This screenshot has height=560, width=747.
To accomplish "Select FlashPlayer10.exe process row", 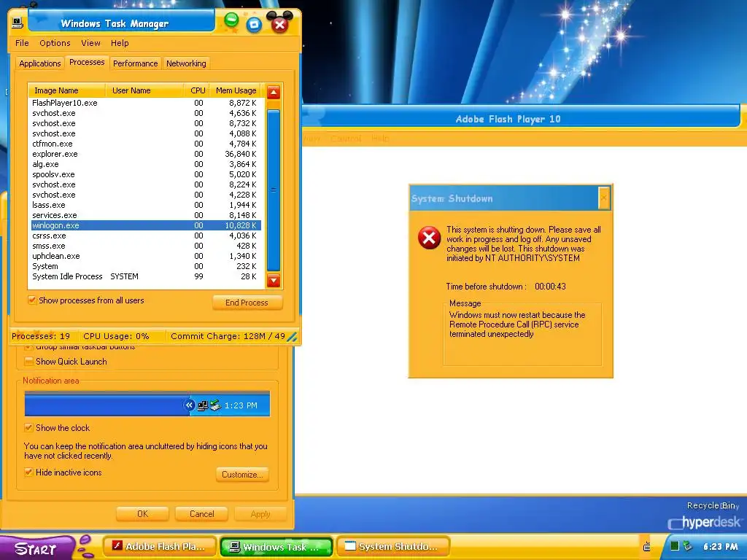I will click(x=145, y=103).
